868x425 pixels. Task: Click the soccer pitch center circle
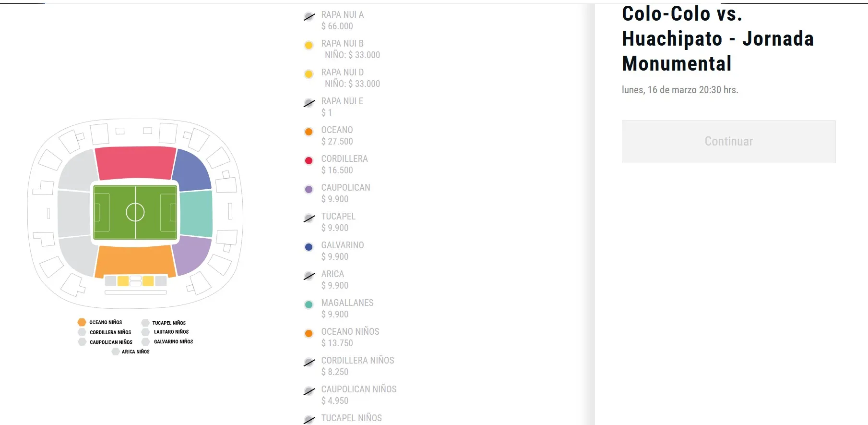tap(135, 212)
